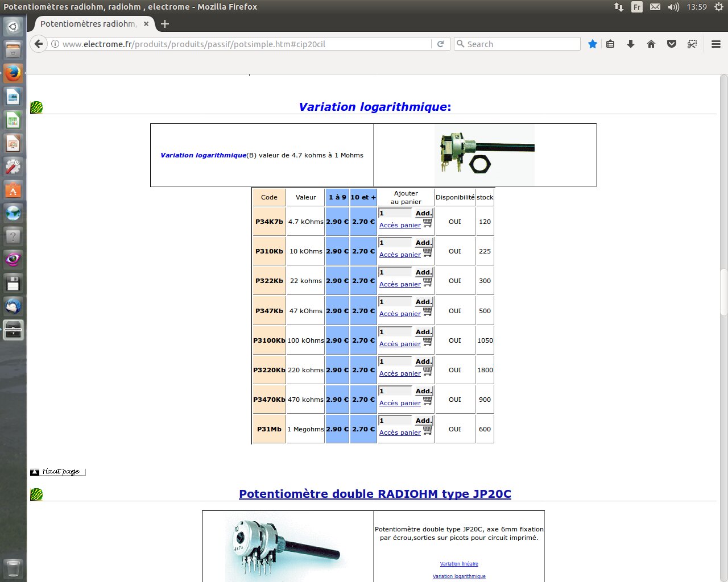728x582 pixels.
Task: Click Add. button for P310Kb
Action: pos(423,243)
